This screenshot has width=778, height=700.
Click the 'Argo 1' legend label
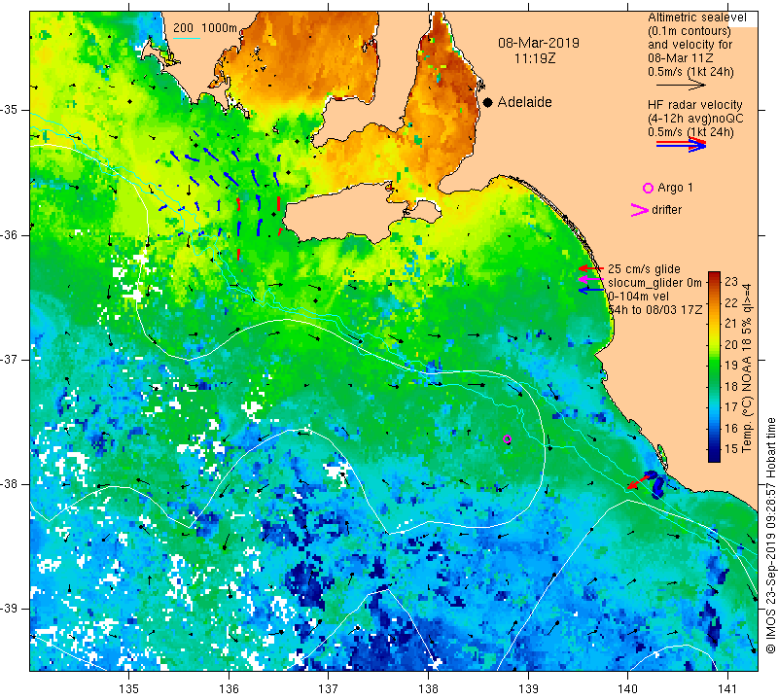click(x=675, y=188)
